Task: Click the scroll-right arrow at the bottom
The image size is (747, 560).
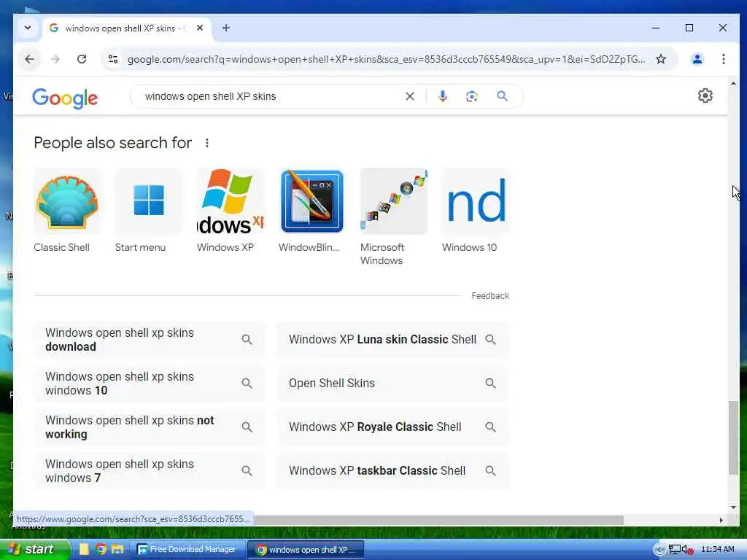Action: click(721, 520)
